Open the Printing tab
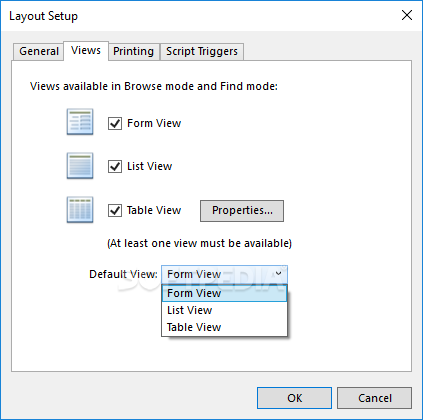The height and width of the screenshot is (420, 423). coord(133,51)
